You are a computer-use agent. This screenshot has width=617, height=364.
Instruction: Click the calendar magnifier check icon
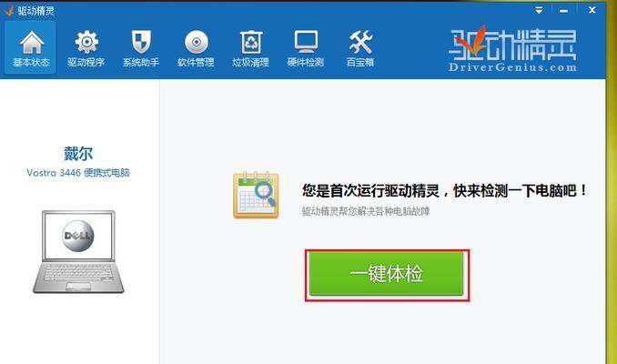coord(256,195)
